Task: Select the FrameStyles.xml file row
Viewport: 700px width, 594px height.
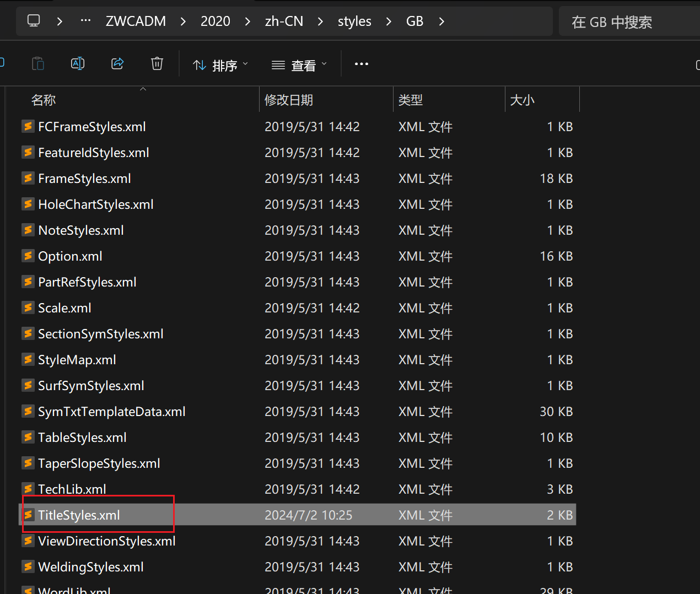Action: 298,179
